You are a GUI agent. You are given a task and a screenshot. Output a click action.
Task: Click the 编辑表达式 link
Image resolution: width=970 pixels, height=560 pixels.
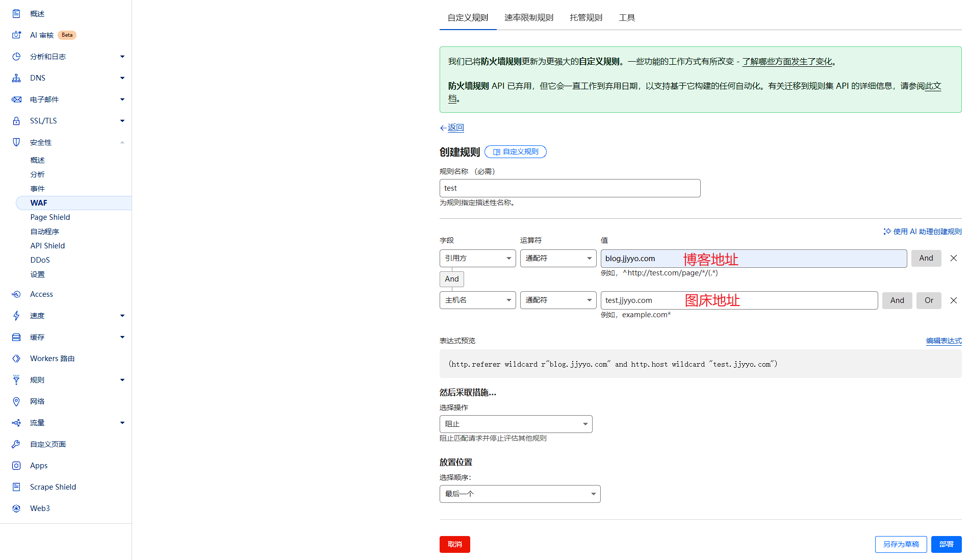pyautogui.click(x=943, y=341)
